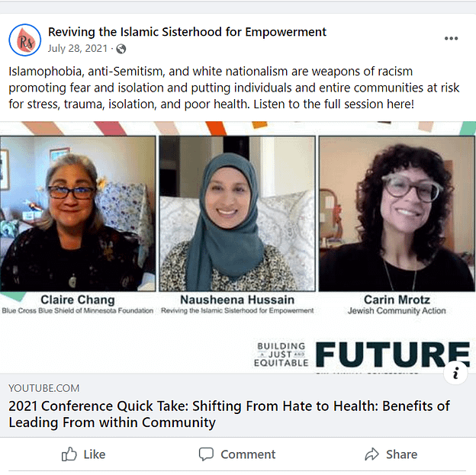Click Nausheena Hussain's video thumbnail panel

click(237, 213)
